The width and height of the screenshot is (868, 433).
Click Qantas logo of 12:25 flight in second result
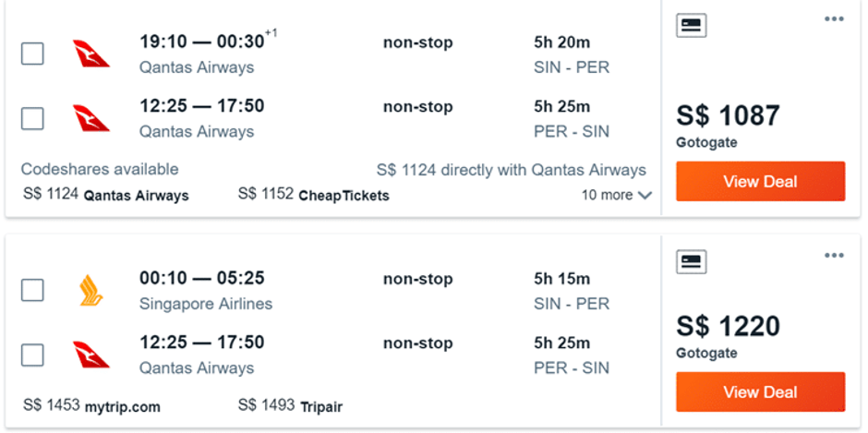click(91, 355)
